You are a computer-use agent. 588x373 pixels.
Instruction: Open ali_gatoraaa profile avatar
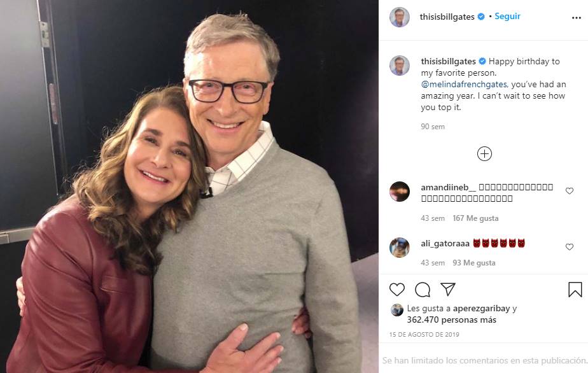point(400,248)
